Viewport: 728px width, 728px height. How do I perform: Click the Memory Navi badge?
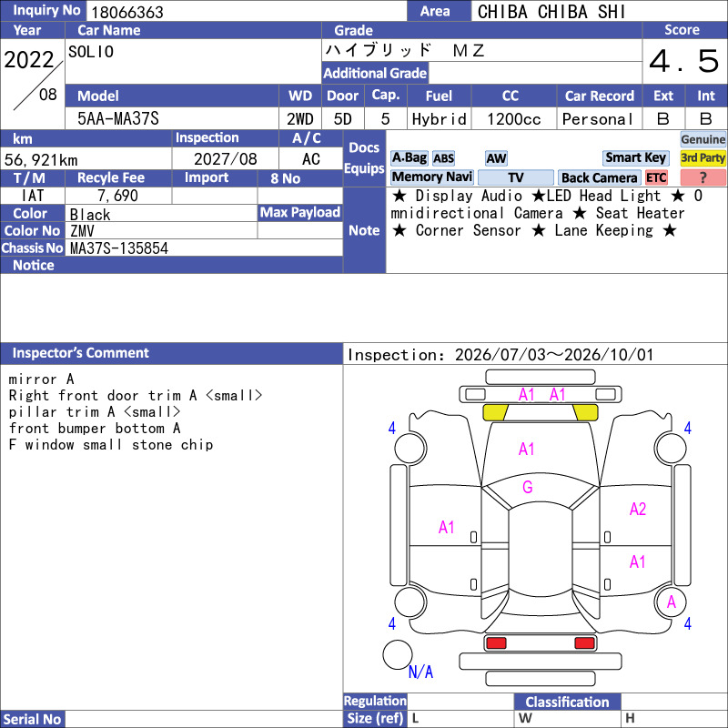point(431,177)
